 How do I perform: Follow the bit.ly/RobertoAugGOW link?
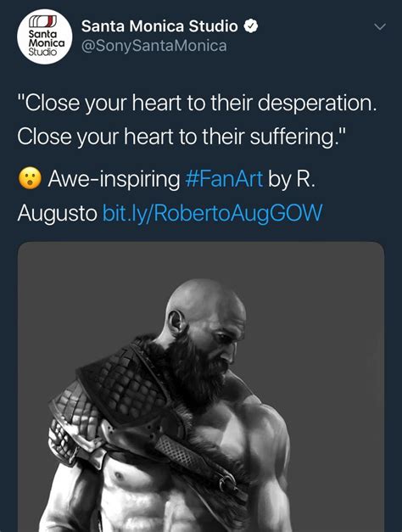point(212,213)
